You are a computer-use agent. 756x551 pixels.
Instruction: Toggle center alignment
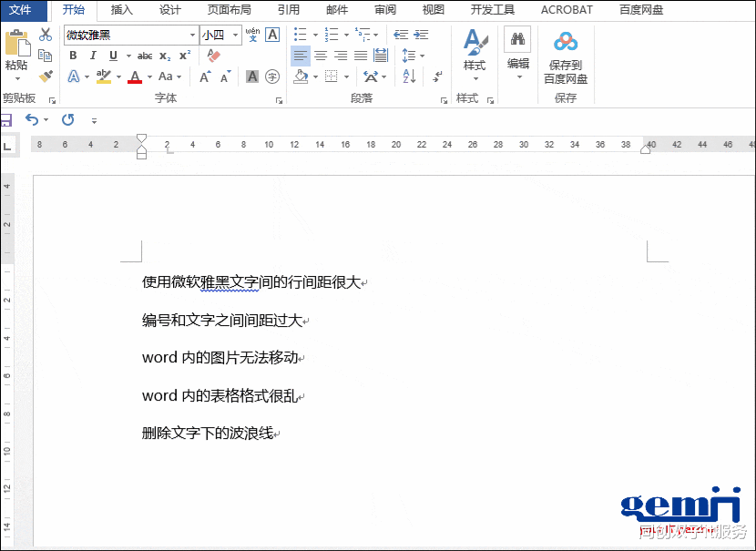[321, 56]
